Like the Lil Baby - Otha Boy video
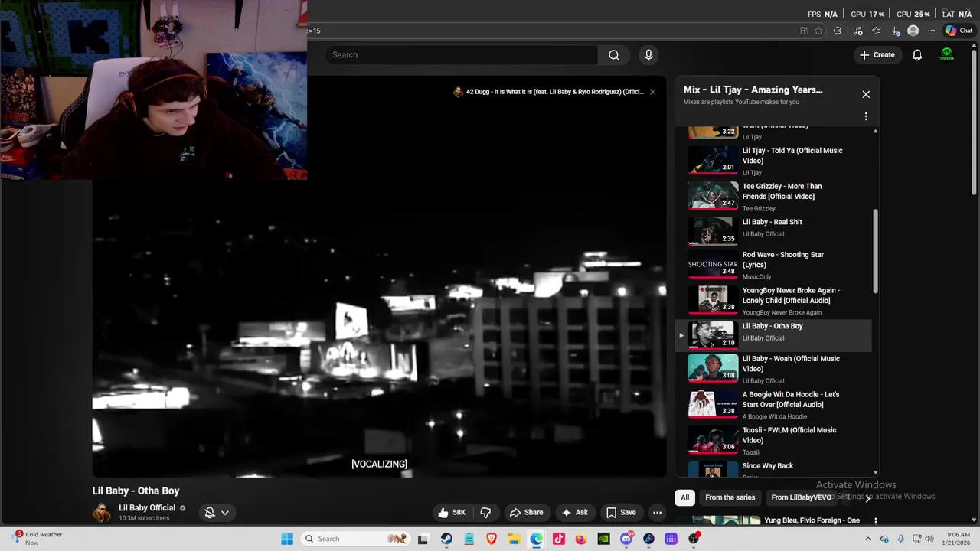 coord(451,513)
